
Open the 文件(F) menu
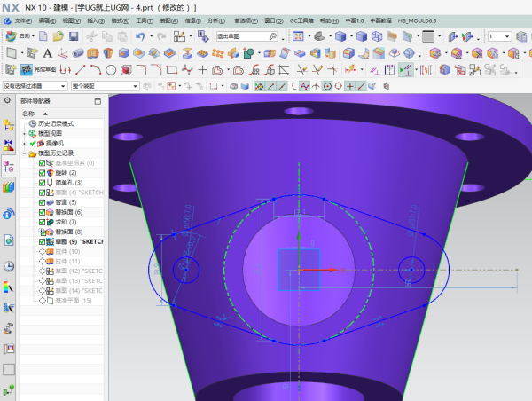pyautogui.click(x=23, y=20)
